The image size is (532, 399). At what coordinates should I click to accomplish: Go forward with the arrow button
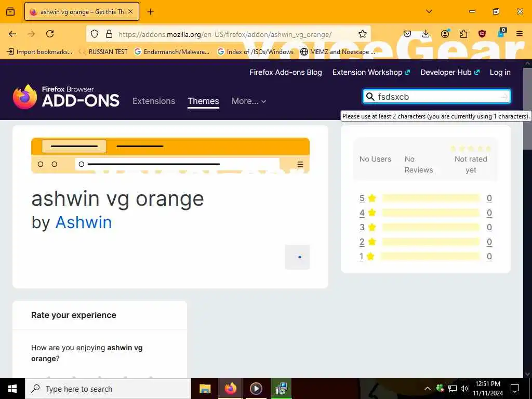(x=31, y=34)
